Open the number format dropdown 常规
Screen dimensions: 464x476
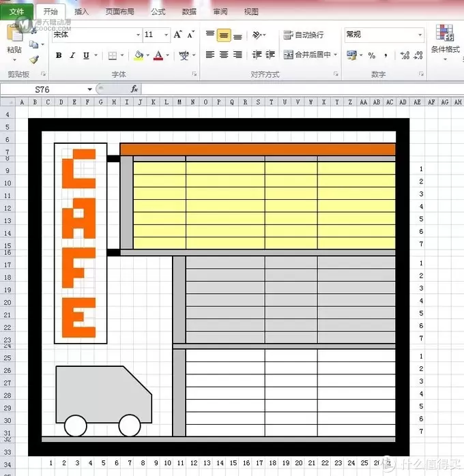pos(420,35)
